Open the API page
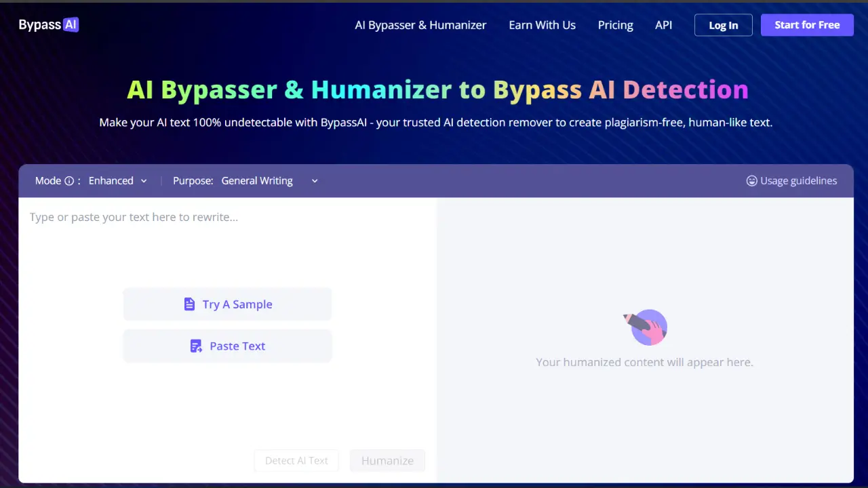 click(663, 25)
